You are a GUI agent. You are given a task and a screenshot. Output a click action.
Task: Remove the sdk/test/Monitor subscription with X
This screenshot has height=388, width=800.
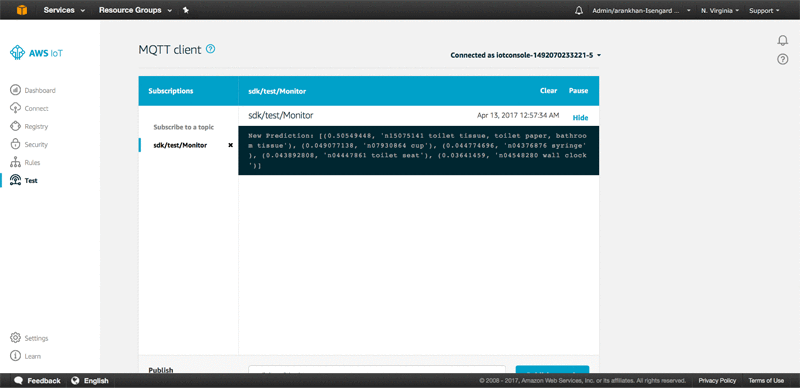pos(230,145)
